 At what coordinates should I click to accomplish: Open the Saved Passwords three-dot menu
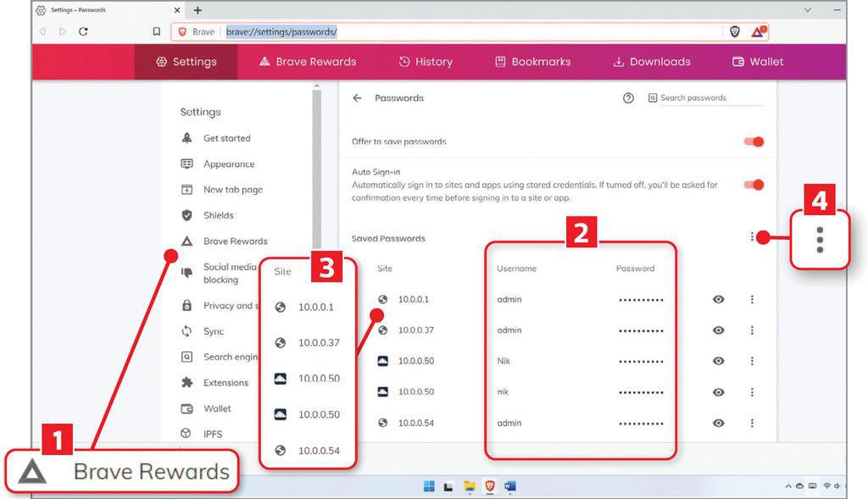752,237
